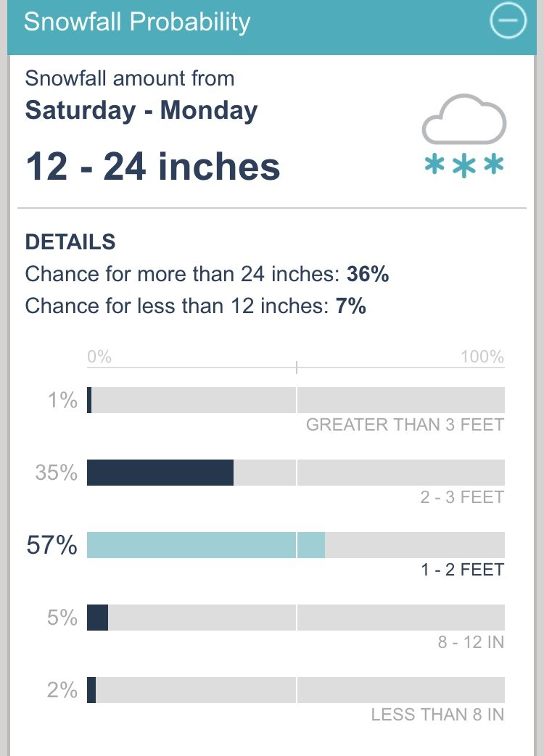The height and width of the screenshot is (756, 544).
Task: Select the LESS THAN 8 IN label
Action: (x=437, y=715)
